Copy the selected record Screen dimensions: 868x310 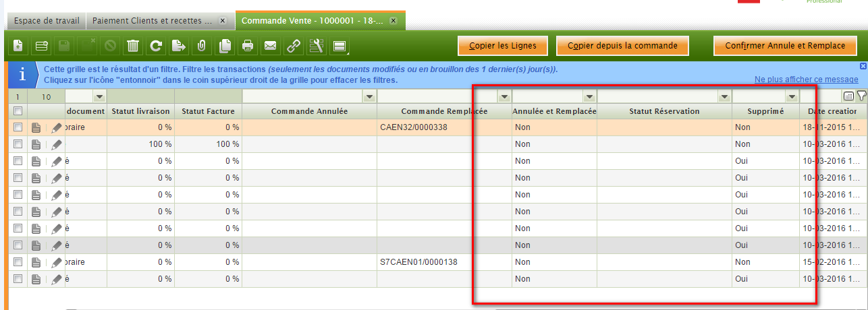coord(225,46)
